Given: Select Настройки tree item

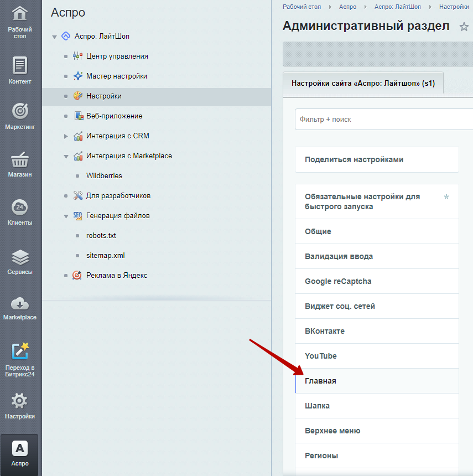Looking at the screenshot, I should (104, 96).
